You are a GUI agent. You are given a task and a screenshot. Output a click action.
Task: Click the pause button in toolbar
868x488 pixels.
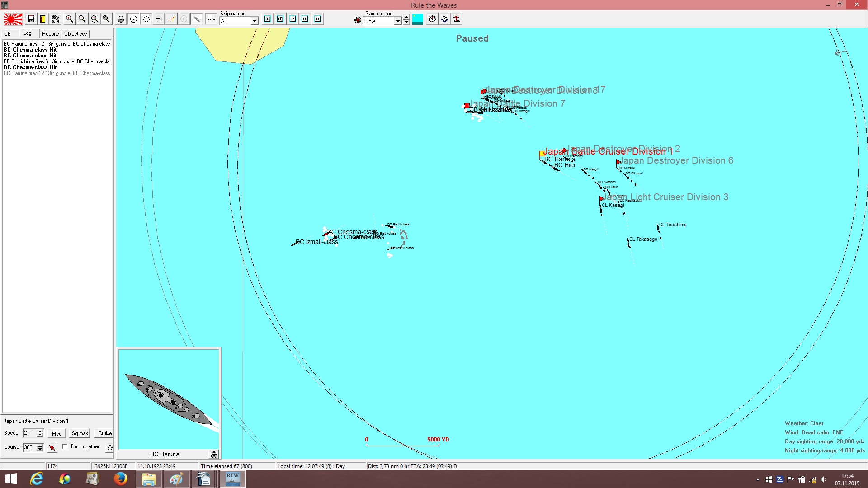pyautogui.click(x=318, y=19)
